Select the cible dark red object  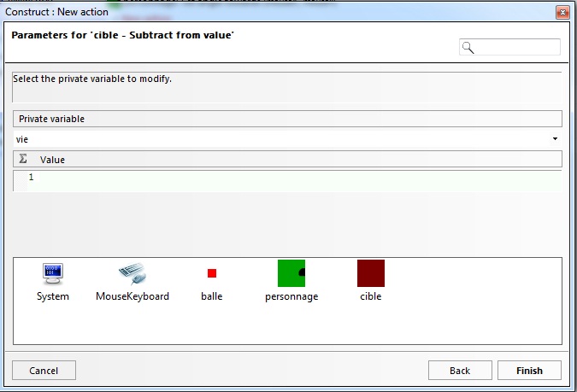tap(371, 273)
